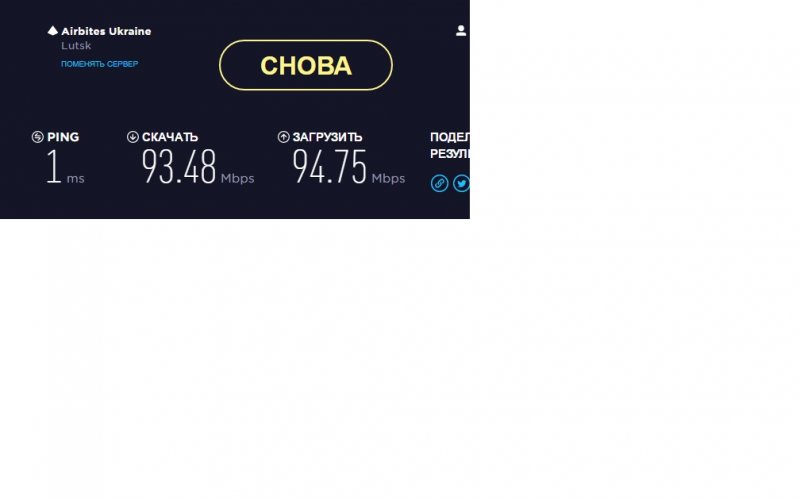Click the Lutsk location text
Screen dimensions: 800x500
pyautogui.click(x=76, y=45)
